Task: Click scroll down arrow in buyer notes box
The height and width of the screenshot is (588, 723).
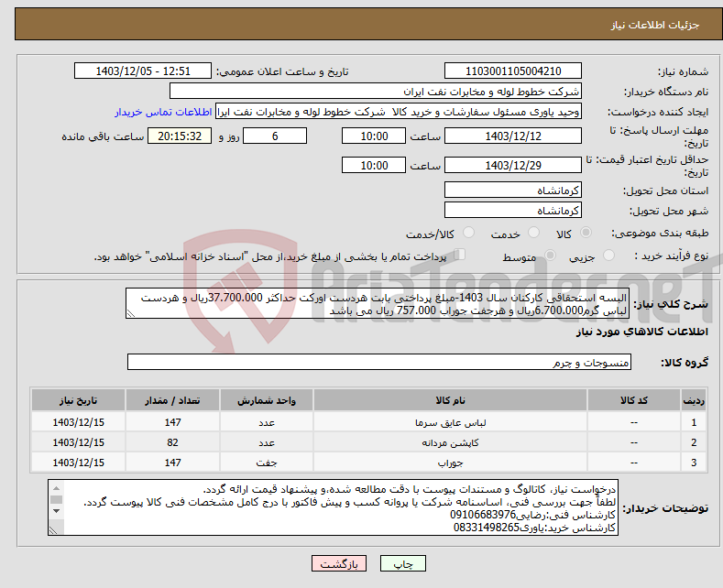Action: click(56, 511)
